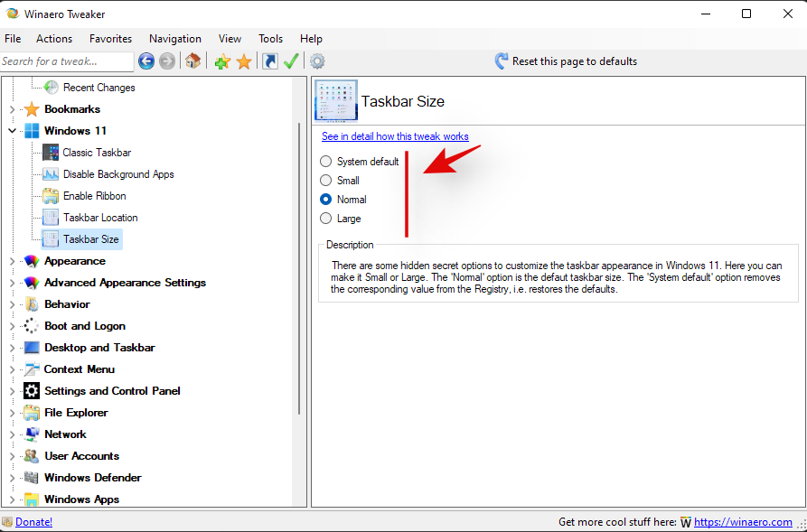Click Reset this page to defaults

(x=566, y=61)
